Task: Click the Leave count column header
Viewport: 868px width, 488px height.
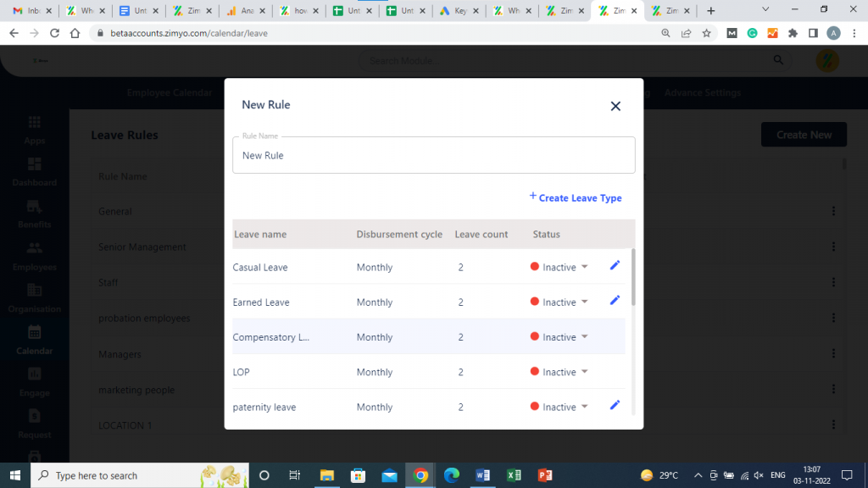Action: (481, 234)
